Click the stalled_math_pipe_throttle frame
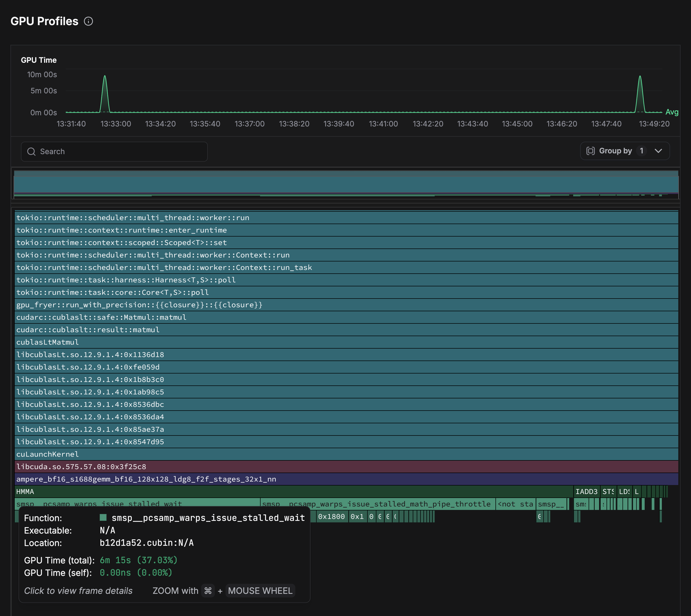 376,504
